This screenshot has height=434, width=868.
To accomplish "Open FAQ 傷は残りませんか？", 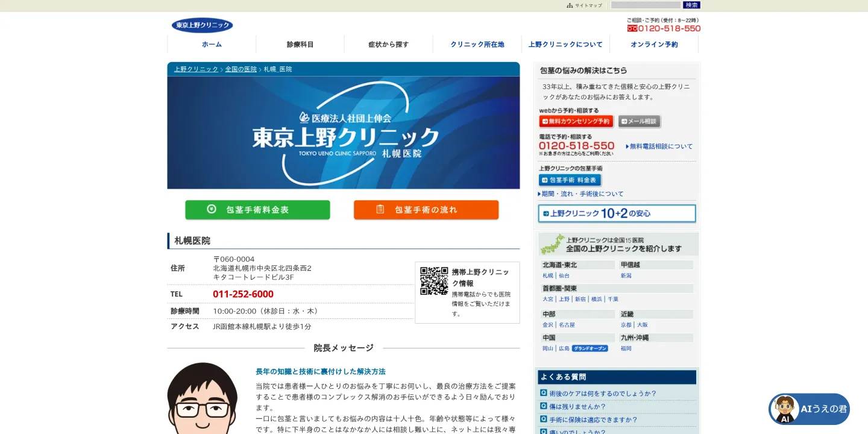I will [577, 407].
